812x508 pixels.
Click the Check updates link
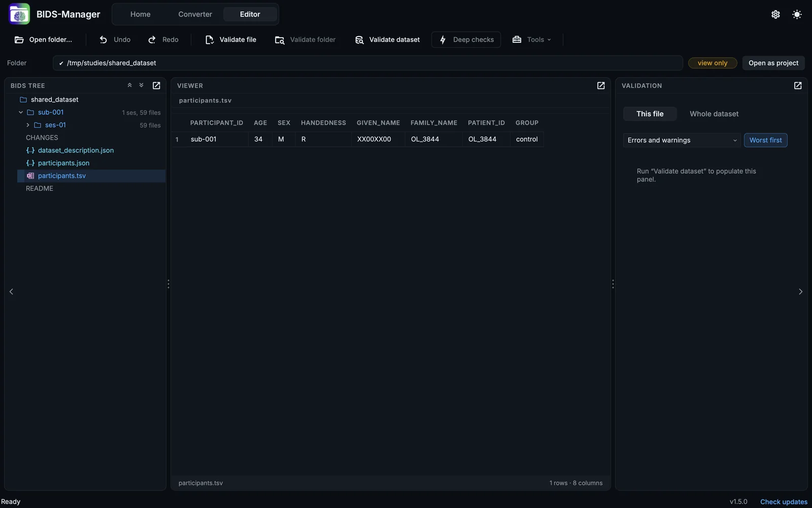click(x=784, y=502)
